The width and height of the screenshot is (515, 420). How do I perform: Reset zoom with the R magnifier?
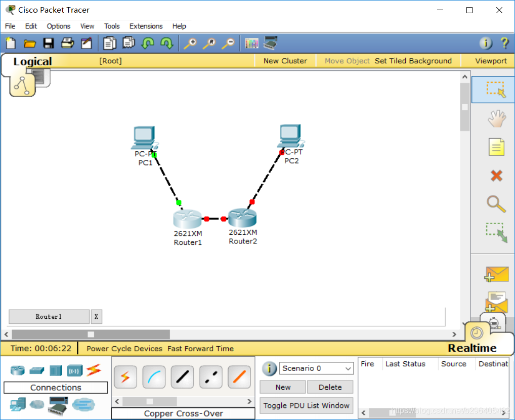tap(209, 44)
